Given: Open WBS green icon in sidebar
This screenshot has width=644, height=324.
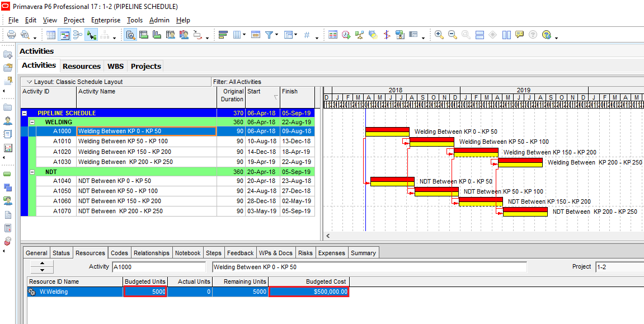Looking at the screenshot, I should pos(7,174).
